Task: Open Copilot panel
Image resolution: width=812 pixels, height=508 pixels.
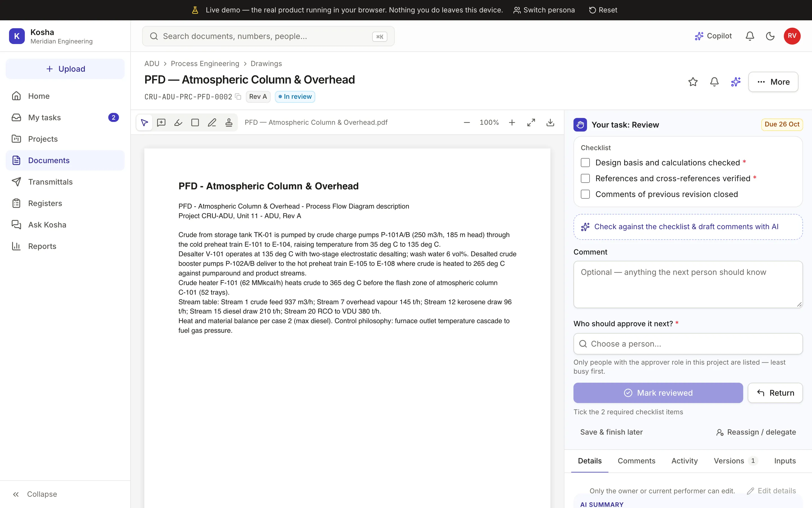Action: 713,36
